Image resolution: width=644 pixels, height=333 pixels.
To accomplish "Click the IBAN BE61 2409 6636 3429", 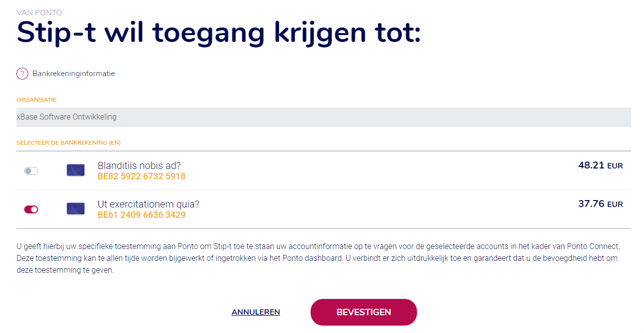I will [140, 215].
